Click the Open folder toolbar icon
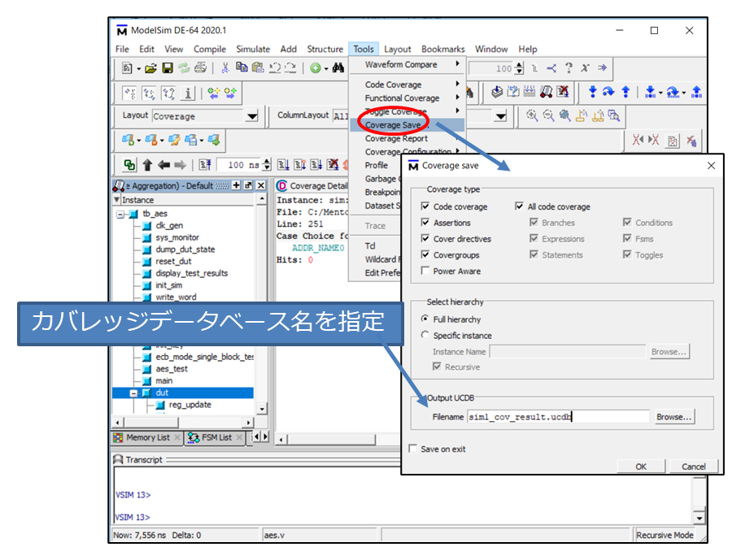 click(150, 68)
